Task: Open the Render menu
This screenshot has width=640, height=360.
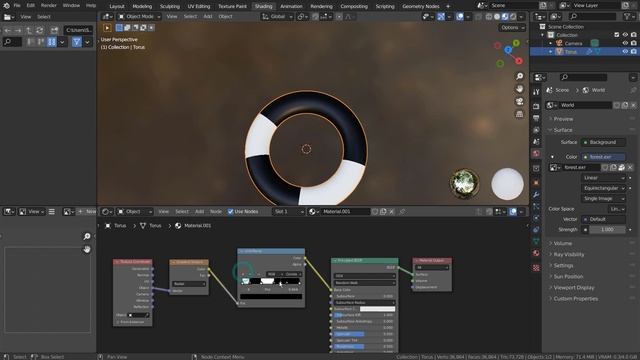Action: pos(49,6)
